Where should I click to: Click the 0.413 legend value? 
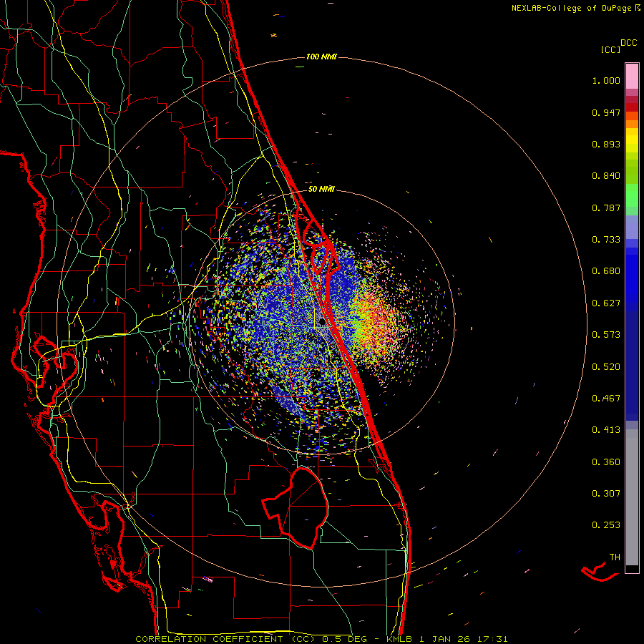[x=606, y=430]
